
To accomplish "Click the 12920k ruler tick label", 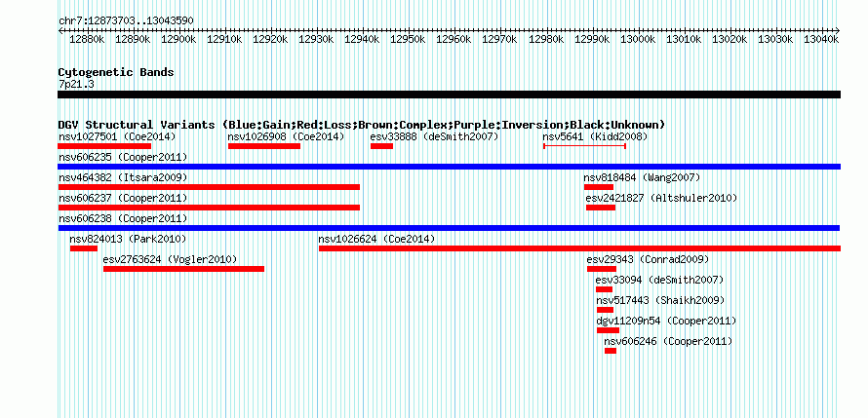I will coord(271,40).
